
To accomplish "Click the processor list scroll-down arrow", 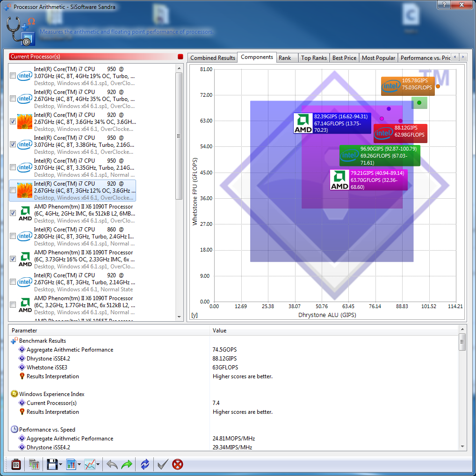I will (179, 317).
